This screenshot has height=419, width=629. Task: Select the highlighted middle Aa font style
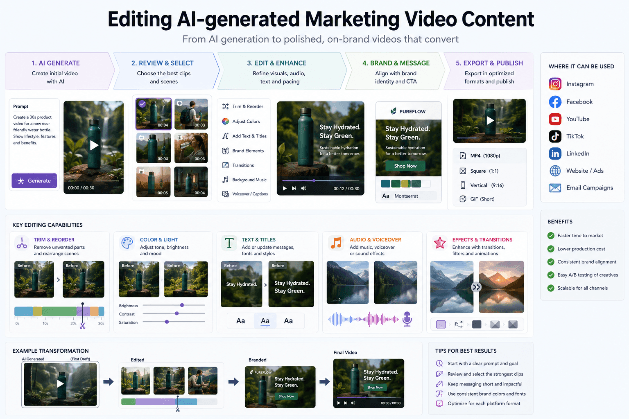pos(265,320)
